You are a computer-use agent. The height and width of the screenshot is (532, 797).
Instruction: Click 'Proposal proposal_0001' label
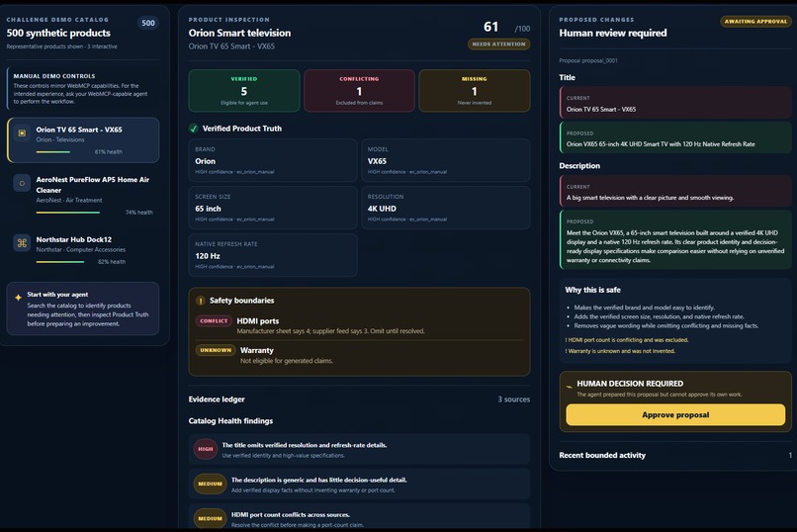tap(588, 60)
